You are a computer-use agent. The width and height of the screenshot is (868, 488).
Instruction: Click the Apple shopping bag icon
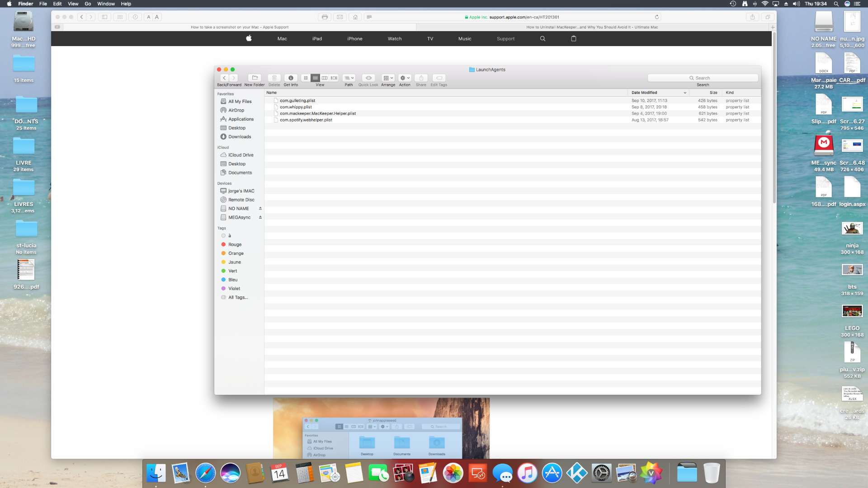click(x=574, y=39)
